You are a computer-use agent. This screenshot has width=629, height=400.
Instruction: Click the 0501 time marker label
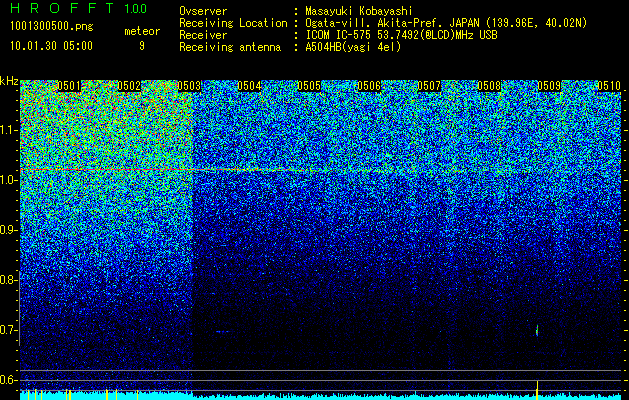69,86
